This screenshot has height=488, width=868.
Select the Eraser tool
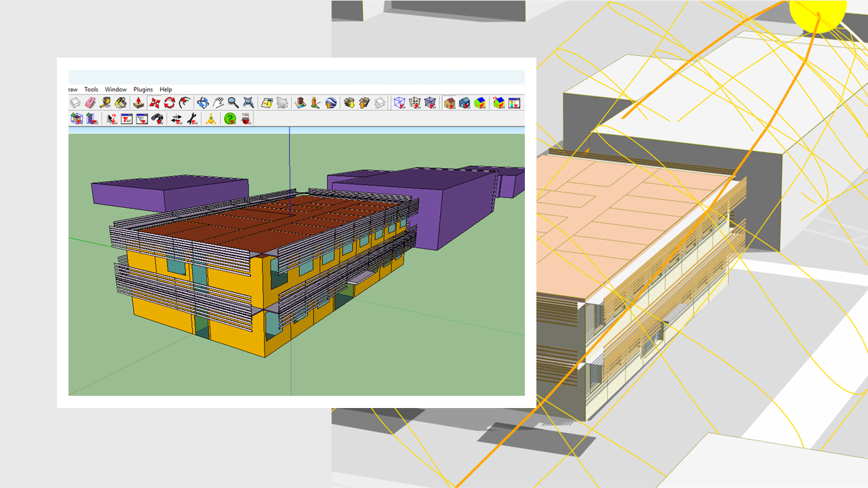[x=92, y=102]
